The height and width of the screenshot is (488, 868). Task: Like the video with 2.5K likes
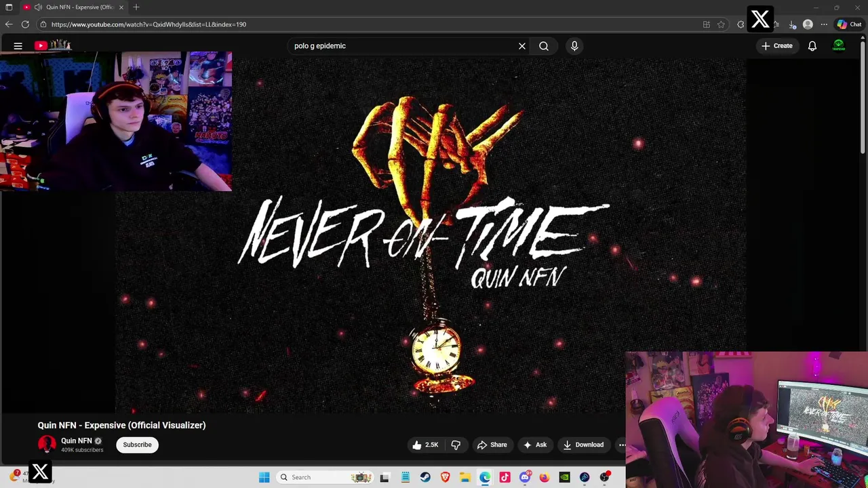pos(425,445)
